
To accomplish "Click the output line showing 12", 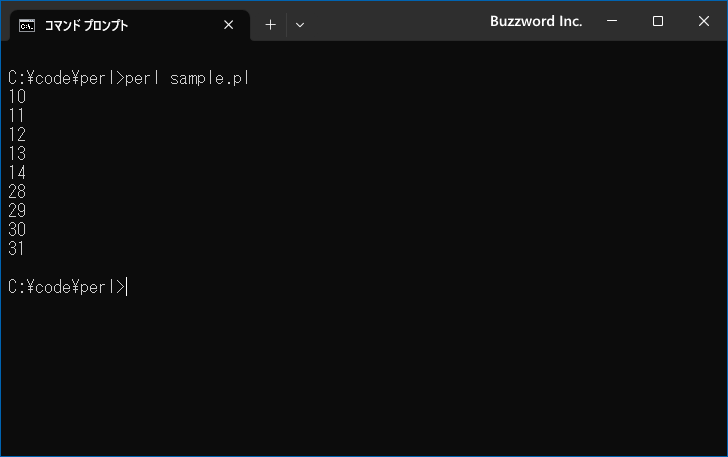I will tap(17, 135).
